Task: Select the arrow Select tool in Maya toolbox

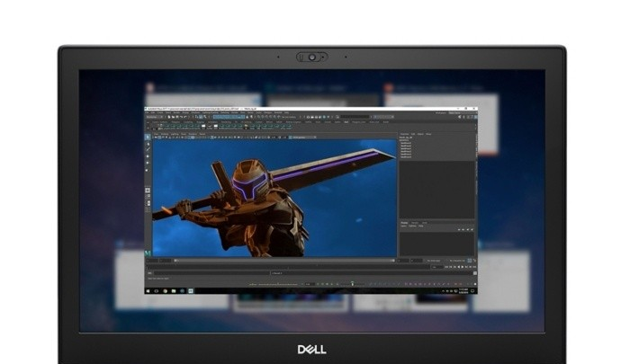Action: point(148,138)
